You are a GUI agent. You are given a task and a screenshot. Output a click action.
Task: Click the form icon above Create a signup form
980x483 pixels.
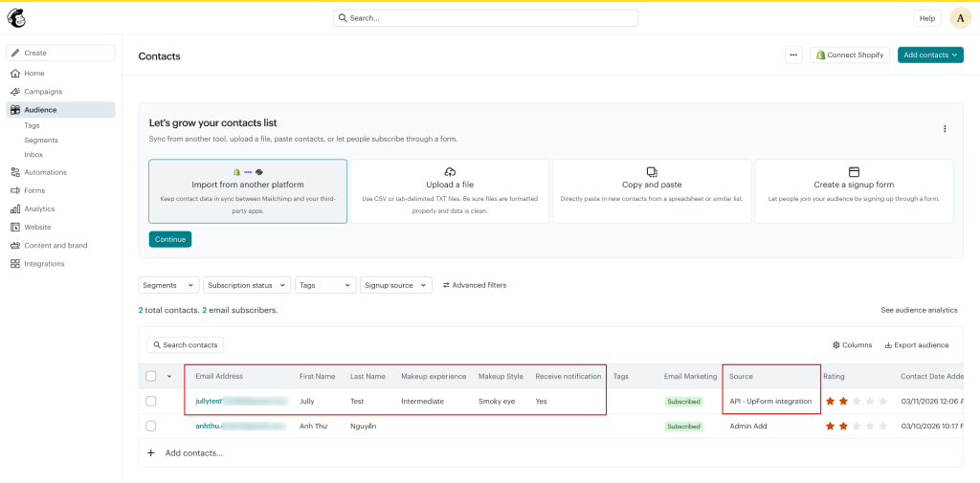click(x=854, y=172)
